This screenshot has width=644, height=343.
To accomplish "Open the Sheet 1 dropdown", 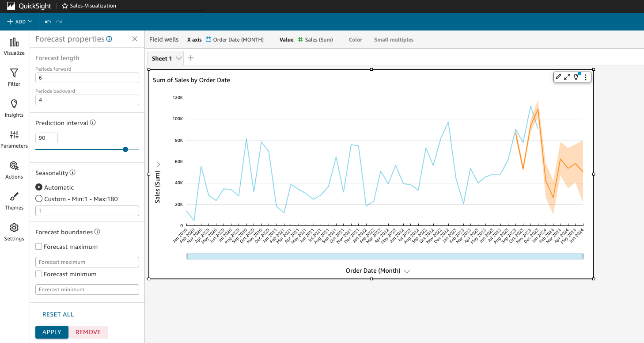I will click(x=178, y=58).
